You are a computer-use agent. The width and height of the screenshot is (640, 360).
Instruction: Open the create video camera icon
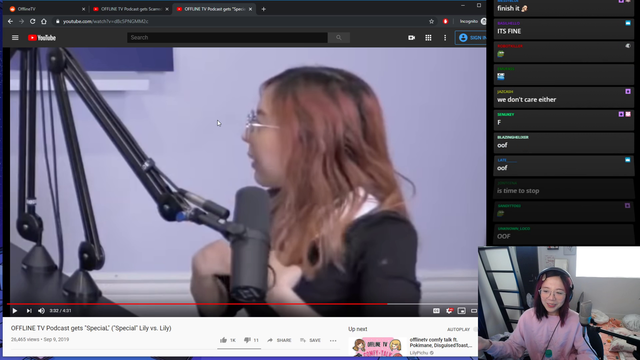(x=411, y=38)
